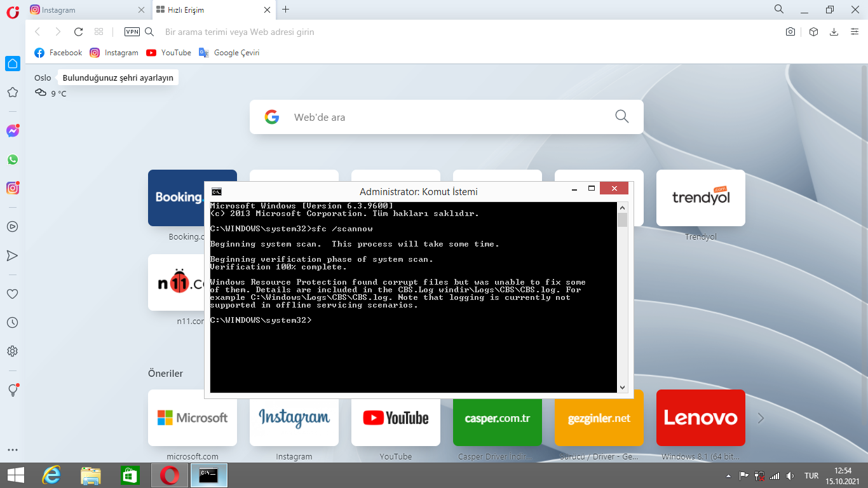
Task: Open the extensions cube icon
Action: [813, 32]
